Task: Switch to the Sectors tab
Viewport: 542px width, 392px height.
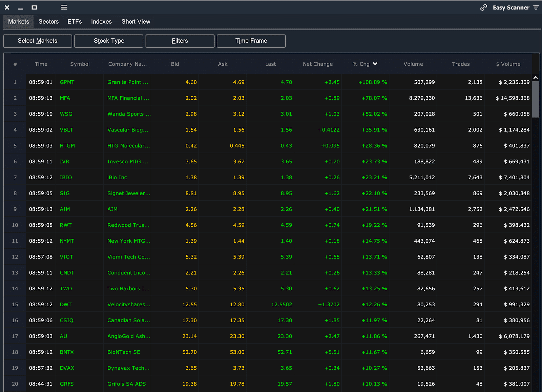Action: pyautogui.click(x=48, y=22)
